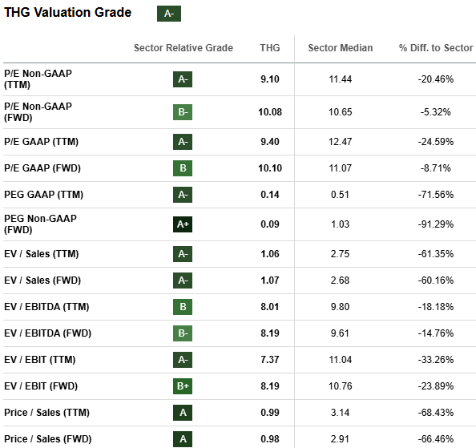This screenshot has width=476, height=448.
Task: Click the -71.56% difference value
Action: tap(436, 195)
